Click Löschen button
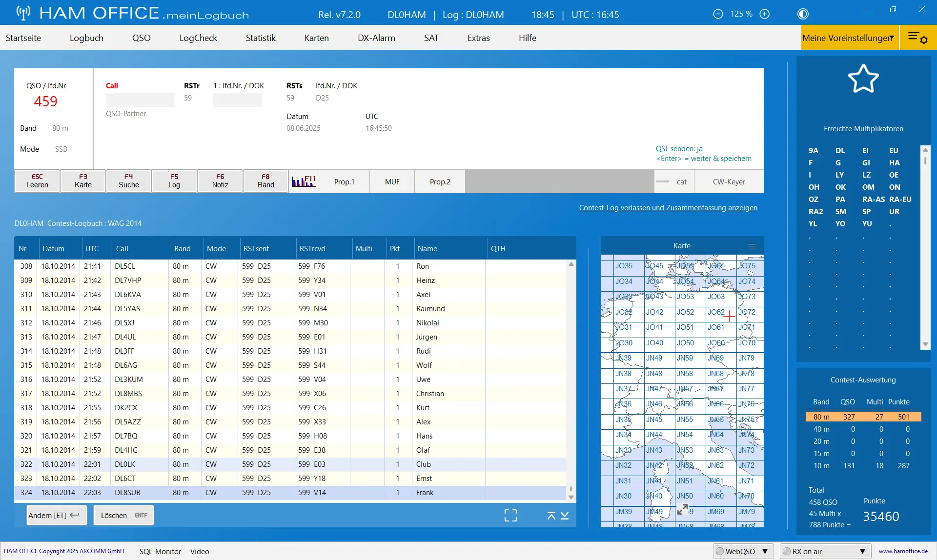The width and height of the screenshot is (937, 560). tap(124, 515)
